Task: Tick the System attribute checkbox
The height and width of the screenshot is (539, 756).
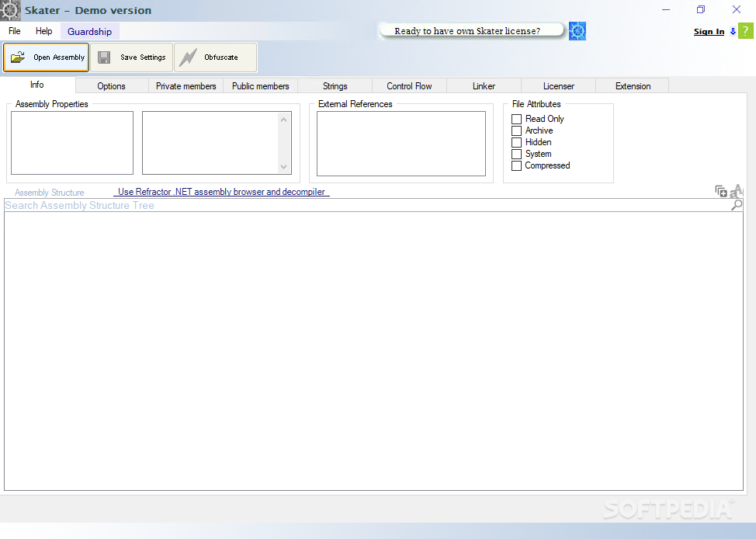Action: click(516, 154)
